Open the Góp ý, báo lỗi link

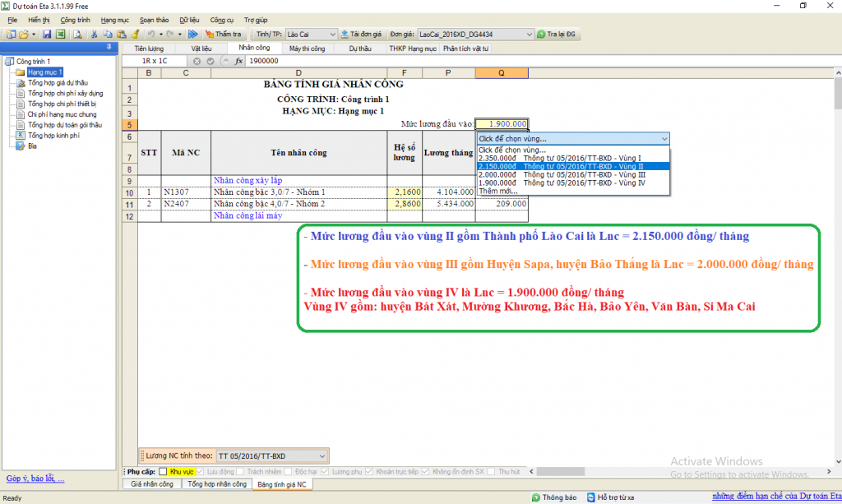(x=35, y=479)
